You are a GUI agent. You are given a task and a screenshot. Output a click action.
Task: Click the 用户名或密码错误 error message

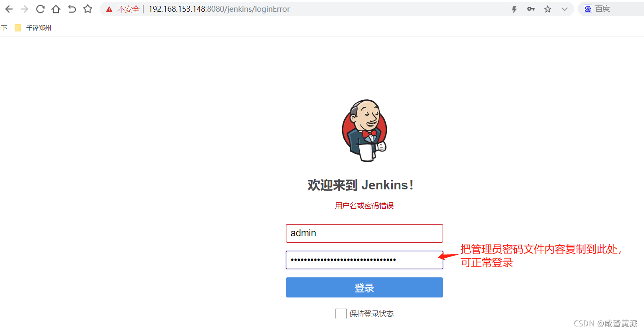coord(364,206)
